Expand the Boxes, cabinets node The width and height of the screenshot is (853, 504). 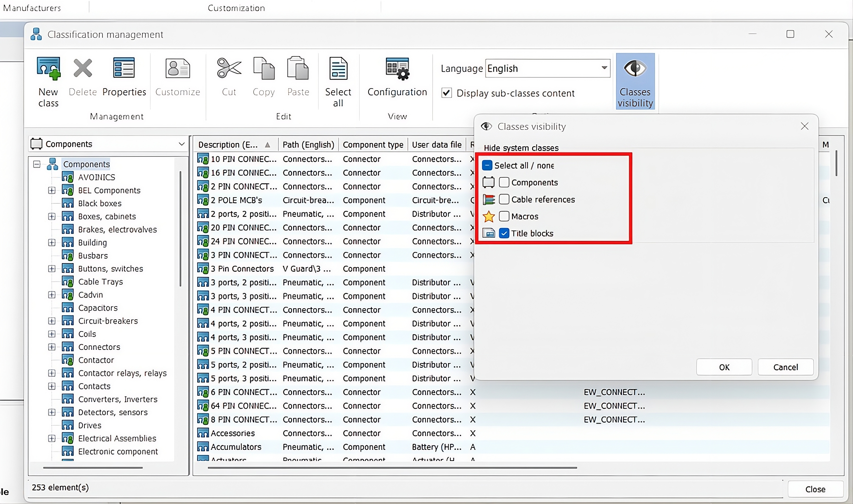click(52, 216)
